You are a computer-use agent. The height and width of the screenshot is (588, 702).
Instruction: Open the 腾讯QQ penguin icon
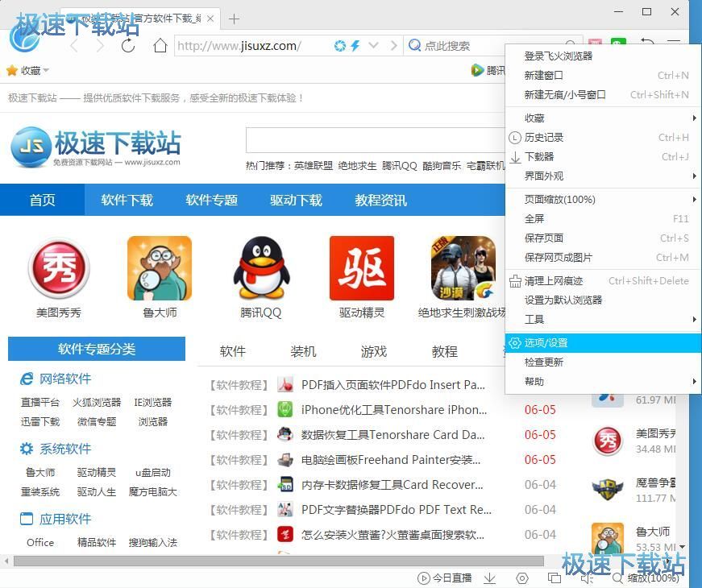pyautogui.click(x=261, y=267)
